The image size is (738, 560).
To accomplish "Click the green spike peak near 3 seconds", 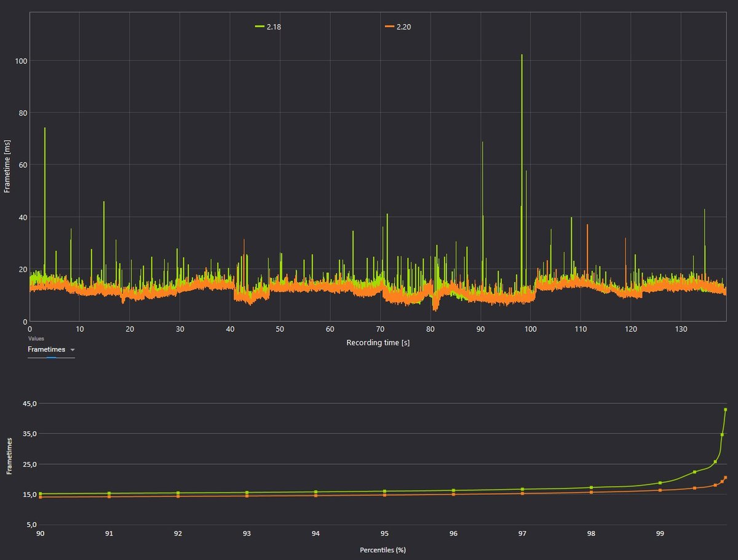I will [x=45, y=128].
